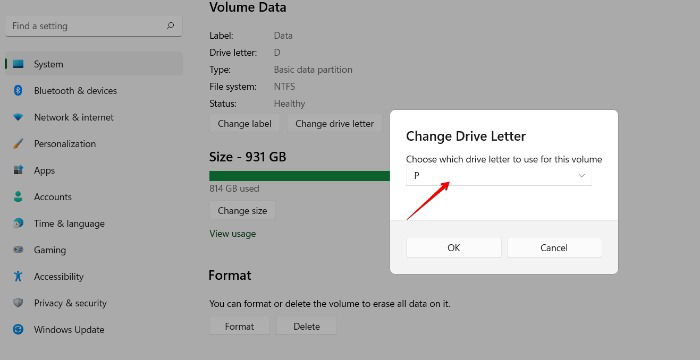Click the Privacy & security shield icon

click(18, 303)
